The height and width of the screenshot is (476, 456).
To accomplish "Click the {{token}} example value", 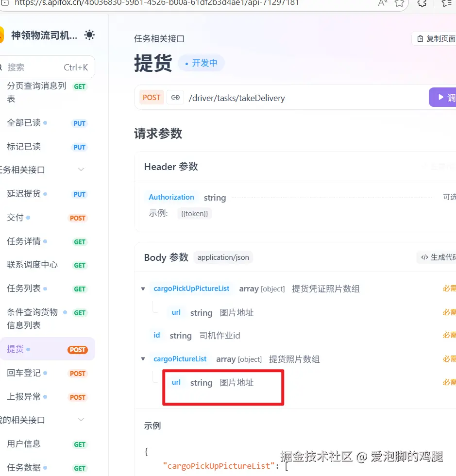I will [x=195, y=214].
